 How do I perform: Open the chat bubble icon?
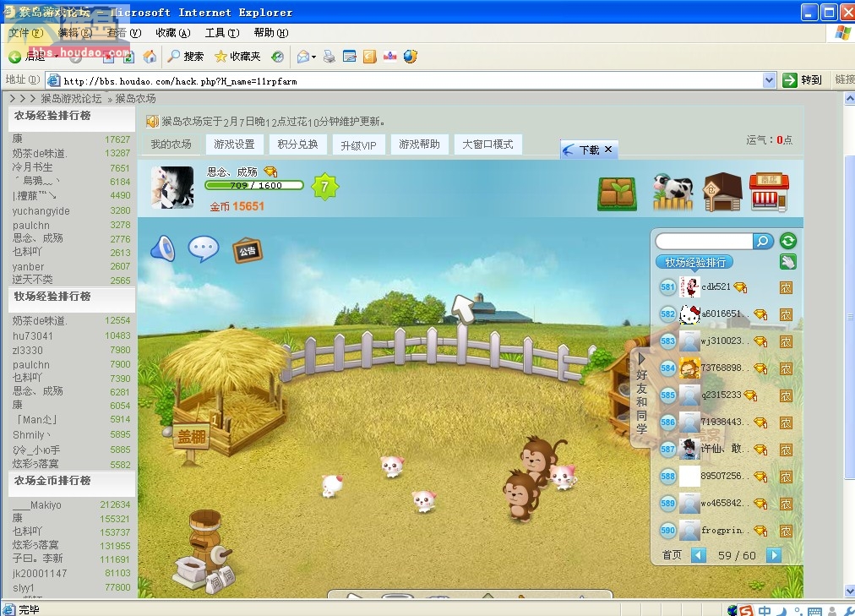[x=204, y=248]
